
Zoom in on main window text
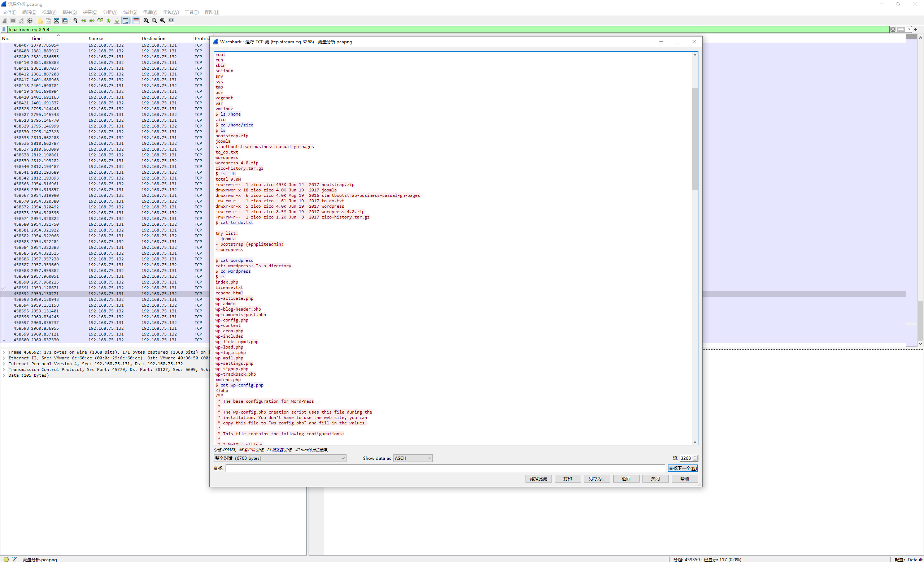click(146, 21)
